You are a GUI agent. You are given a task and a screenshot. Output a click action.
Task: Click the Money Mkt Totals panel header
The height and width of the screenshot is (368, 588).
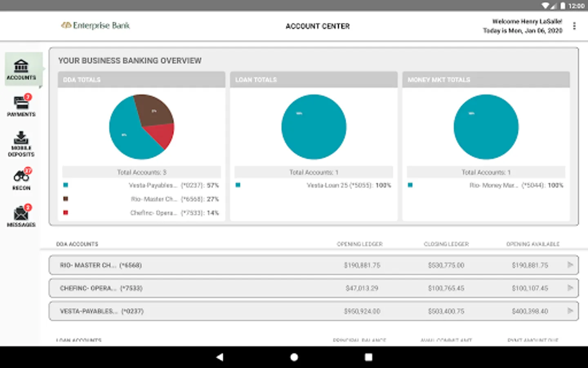click(486, 80)
